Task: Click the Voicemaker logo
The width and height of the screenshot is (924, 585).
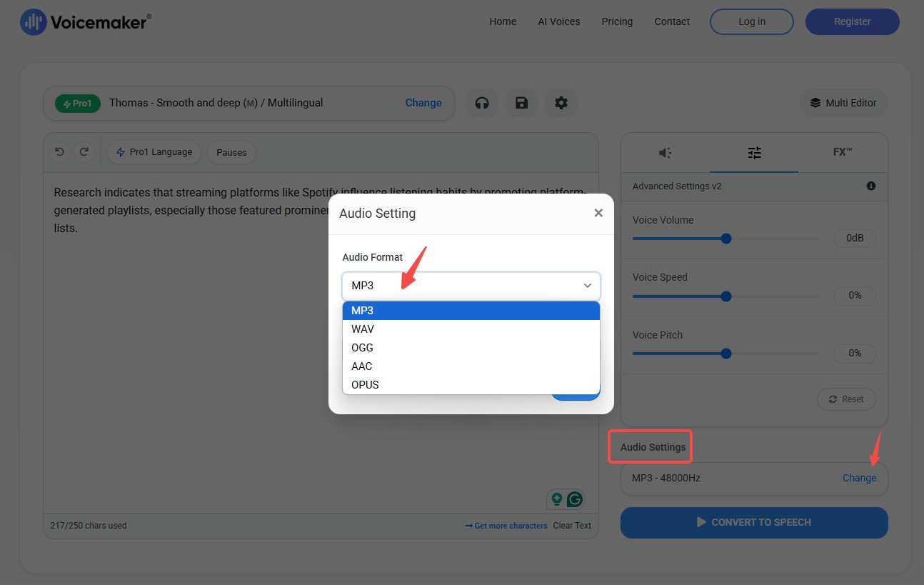Action: point(86,22)
